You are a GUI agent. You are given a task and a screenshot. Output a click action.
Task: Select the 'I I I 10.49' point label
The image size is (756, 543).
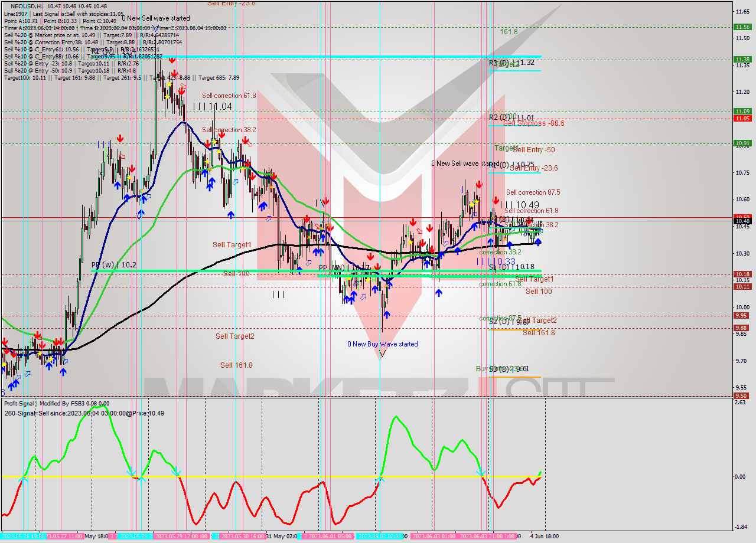tap(520, 205)
